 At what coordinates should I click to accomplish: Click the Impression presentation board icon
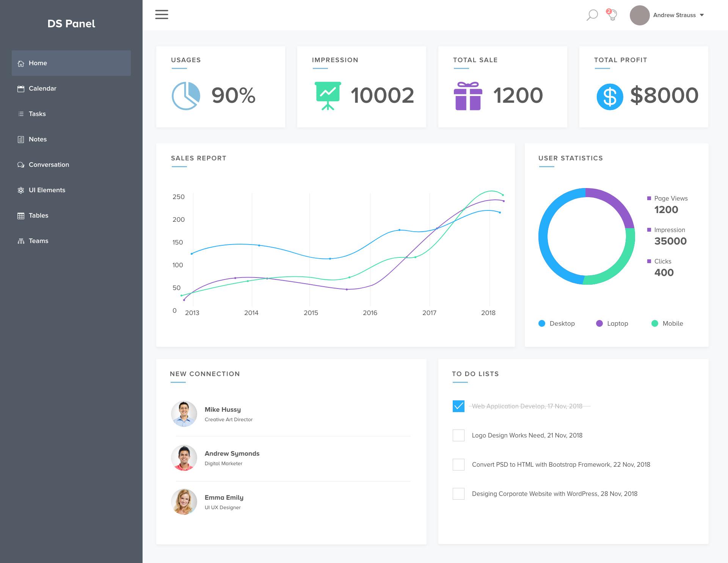point(328,96)
